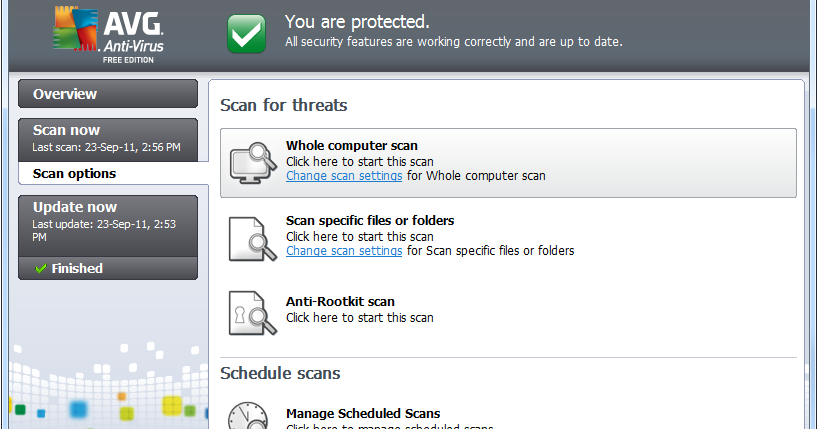Viewport: 818px width, 429px height.
Task: Click the green protected checkmark icon
Action: pyautogui.click(x=245, y=33)
